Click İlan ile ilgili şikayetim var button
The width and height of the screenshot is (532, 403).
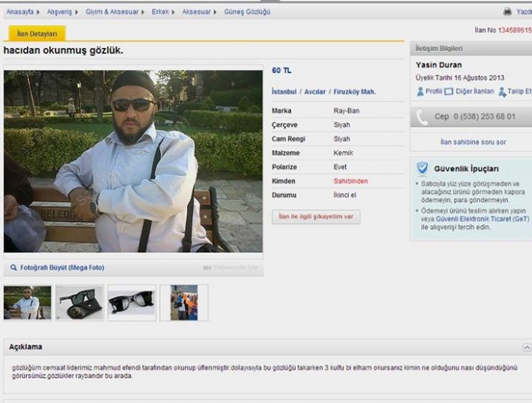316,217
